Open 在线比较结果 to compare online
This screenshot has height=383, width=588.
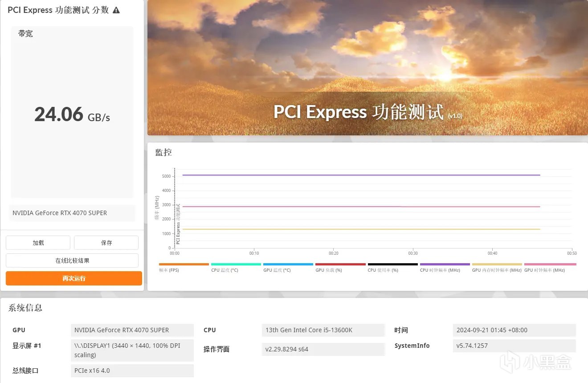(72, 261)
